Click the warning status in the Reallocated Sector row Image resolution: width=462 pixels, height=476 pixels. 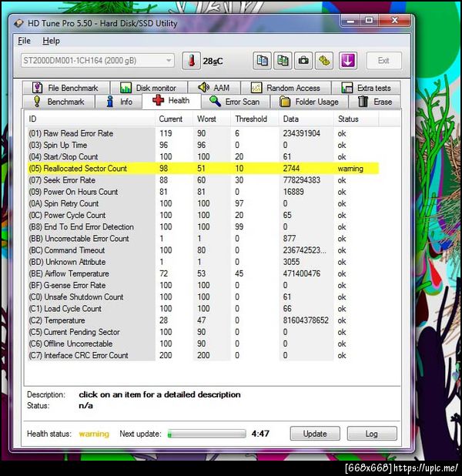pos(350,169)
